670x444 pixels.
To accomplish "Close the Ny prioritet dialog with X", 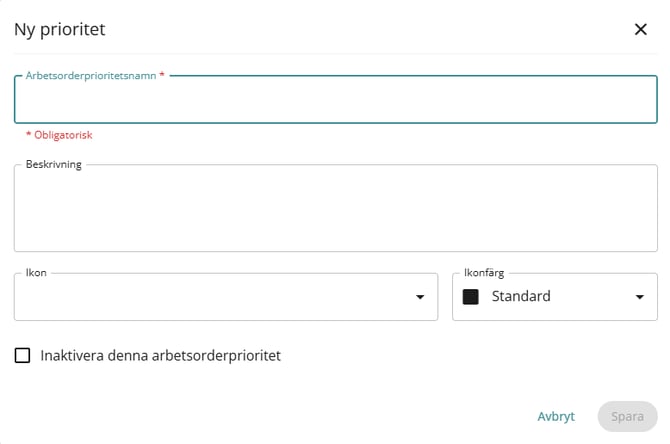I will (641, 29).
